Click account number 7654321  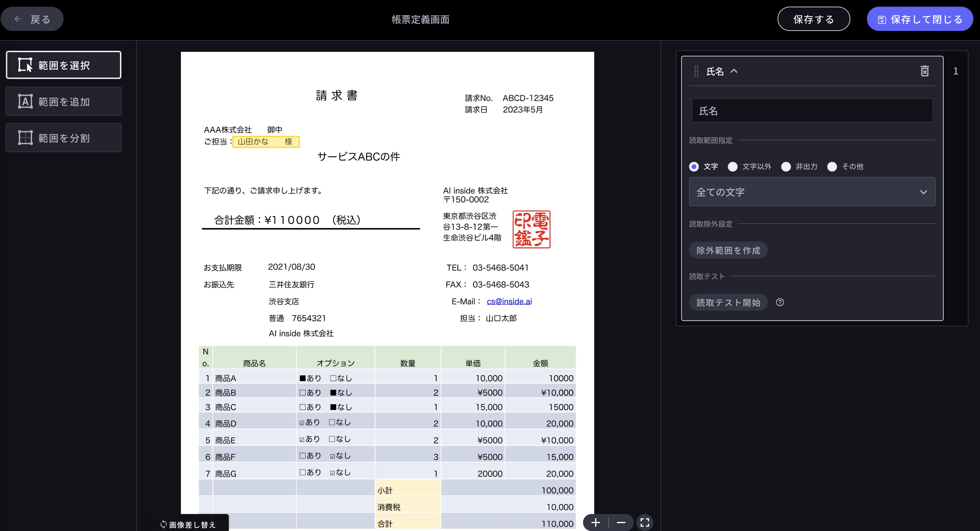point(308,318)
